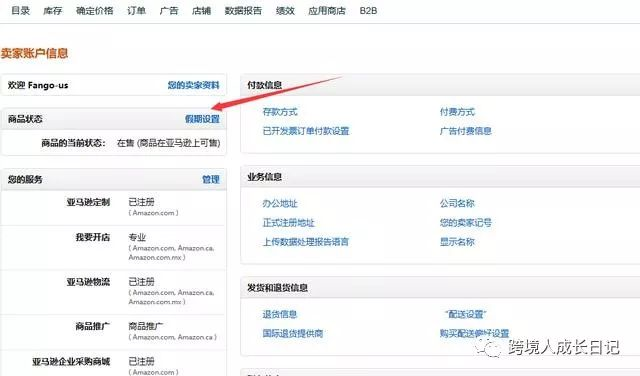Click the 卖家账户信息 page heading
640x376 pixels.
34,53
